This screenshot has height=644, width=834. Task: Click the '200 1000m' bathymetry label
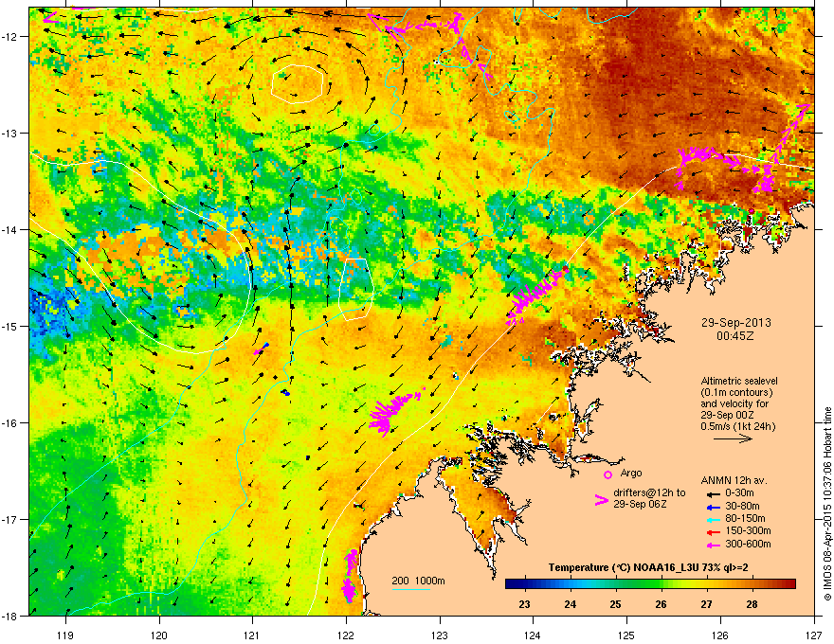419,581
